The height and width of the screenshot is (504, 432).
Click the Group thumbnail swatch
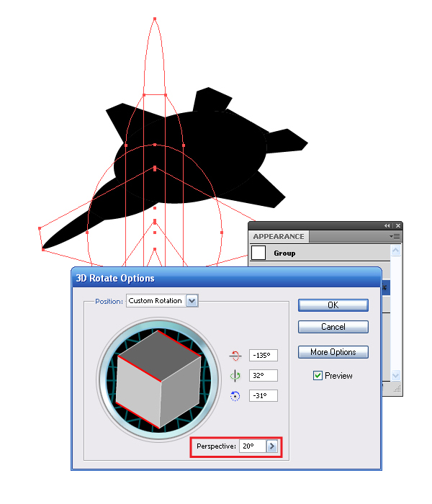pyautogui.click(x=258, y=253)
